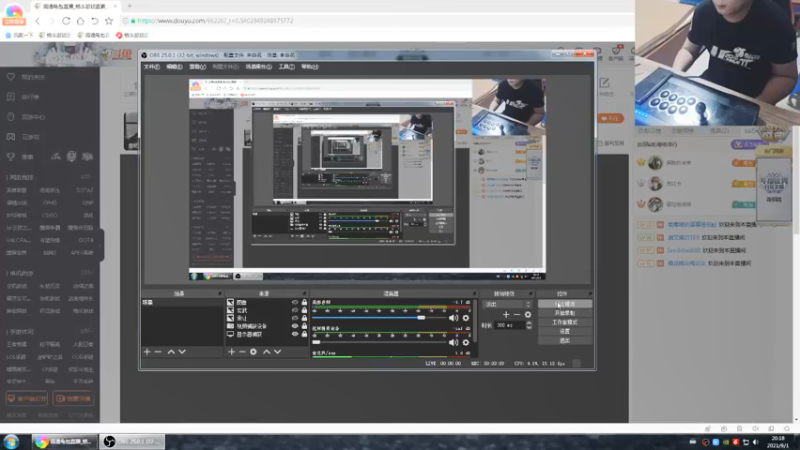Unlock the display capture source (显示器捕获)
This screenshot has width=800, height=450.
pyautogui.click(x=305, y=334)
